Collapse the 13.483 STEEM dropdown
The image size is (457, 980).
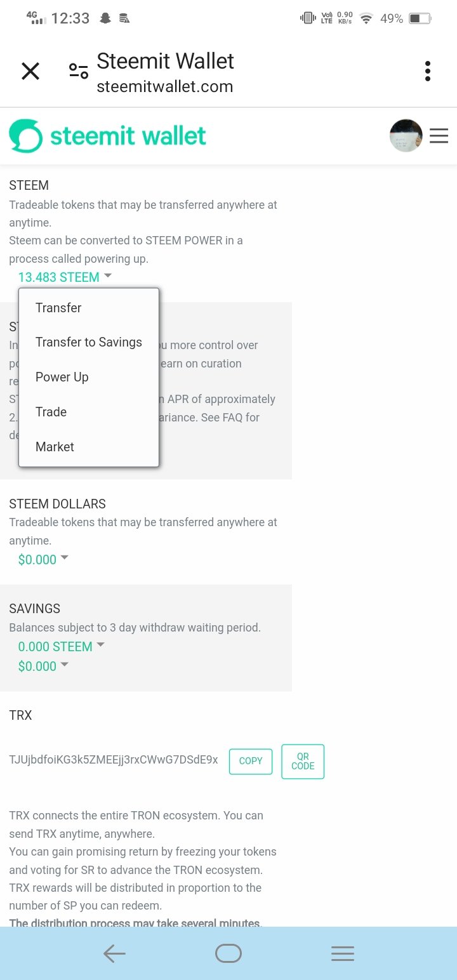point(65,277)
